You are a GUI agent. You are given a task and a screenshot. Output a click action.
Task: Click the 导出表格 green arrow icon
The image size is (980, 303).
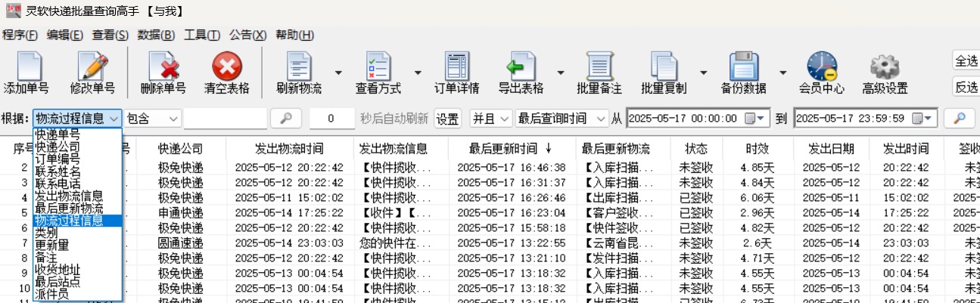coord(521,66)
